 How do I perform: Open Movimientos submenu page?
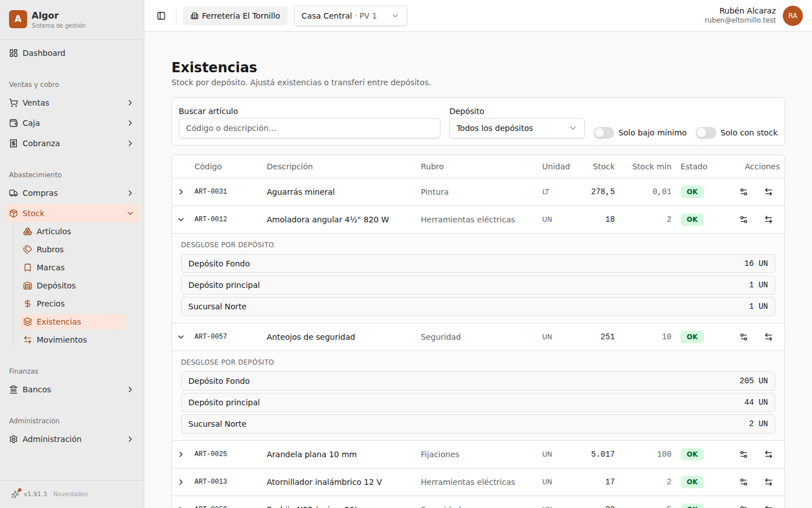[72, 340]
